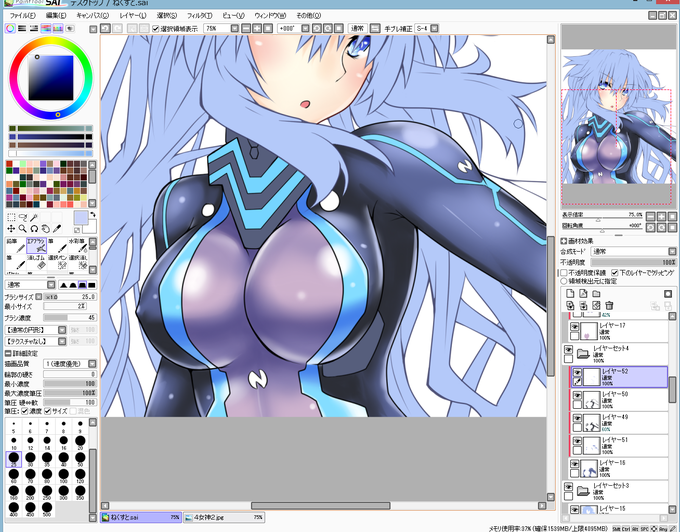Select レイヤー49 in layer list
Viewport: 680px width, 532px height.
click(x=620, y=423)
